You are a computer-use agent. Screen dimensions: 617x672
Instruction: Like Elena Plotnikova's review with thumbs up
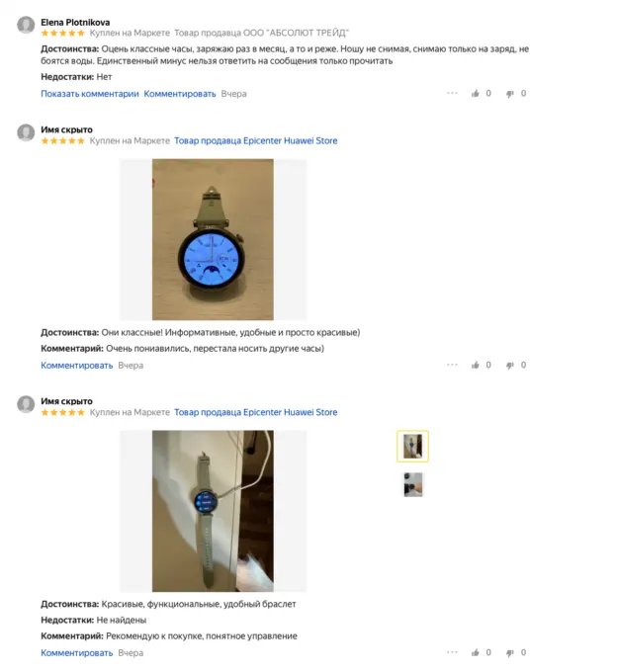(475, 94)
